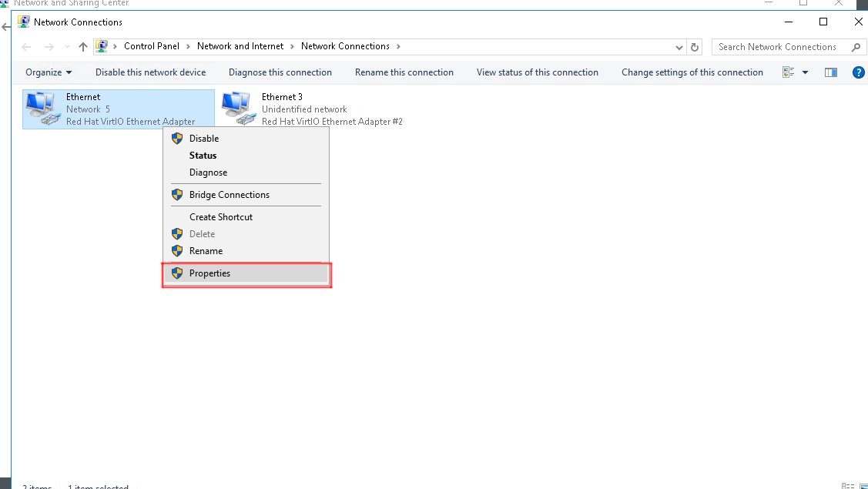This screenshot has width=868, height=489.
Task: Click Change settings of this connection
Action: pyautogui.click(x=692, y=72)
